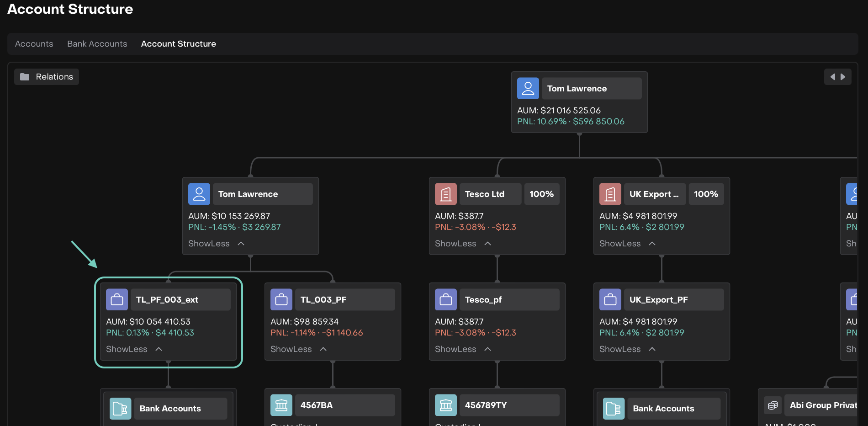Click the 456789TY bank custodian icon
Image resolution: width=868 pixels, height=426 pixels.
[x=446, y=405]
